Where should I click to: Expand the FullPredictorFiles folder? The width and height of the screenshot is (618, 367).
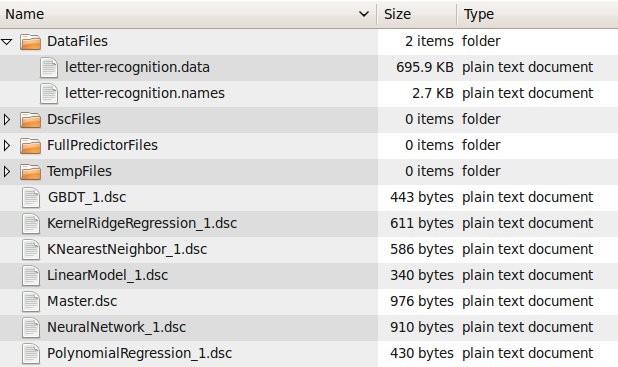click(x=7, y=145)
